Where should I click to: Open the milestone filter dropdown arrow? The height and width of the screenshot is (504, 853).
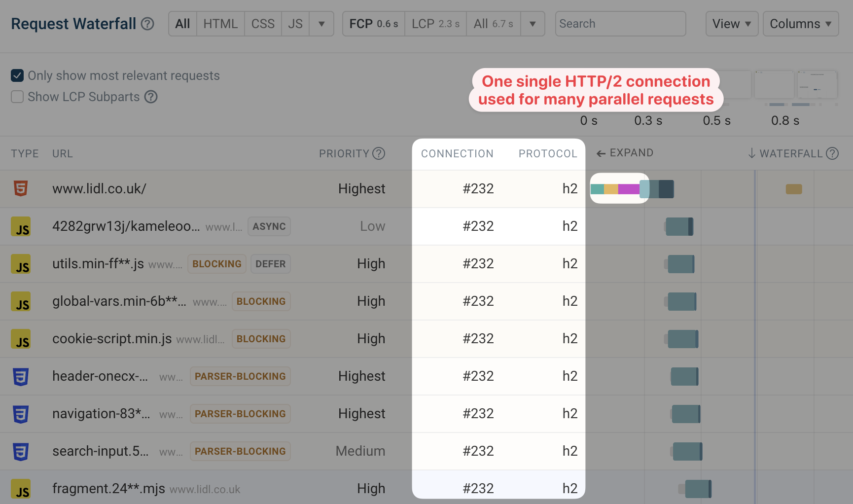533,24
